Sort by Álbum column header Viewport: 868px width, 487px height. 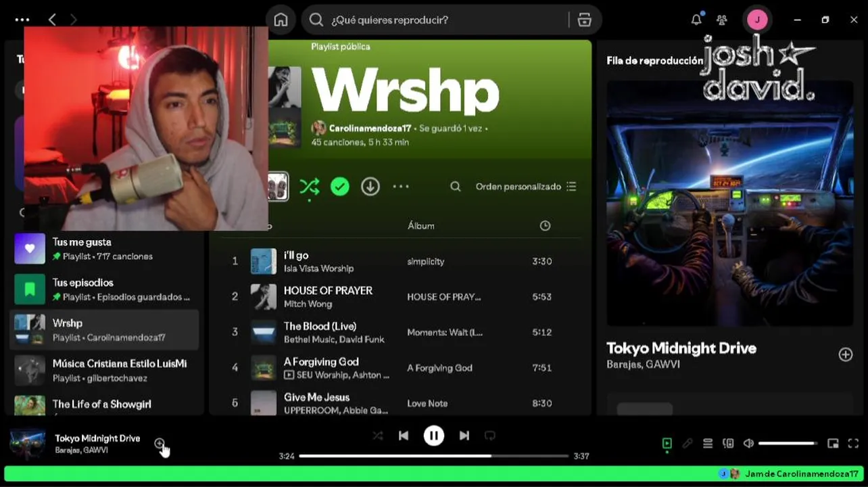point(420,226)
